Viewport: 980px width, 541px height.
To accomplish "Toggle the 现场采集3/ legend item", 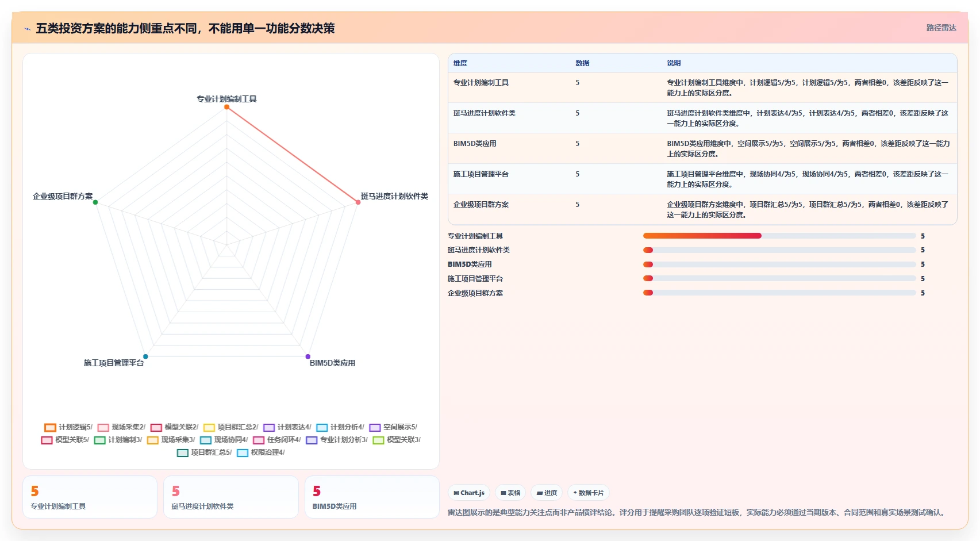I will coord(171,440).
